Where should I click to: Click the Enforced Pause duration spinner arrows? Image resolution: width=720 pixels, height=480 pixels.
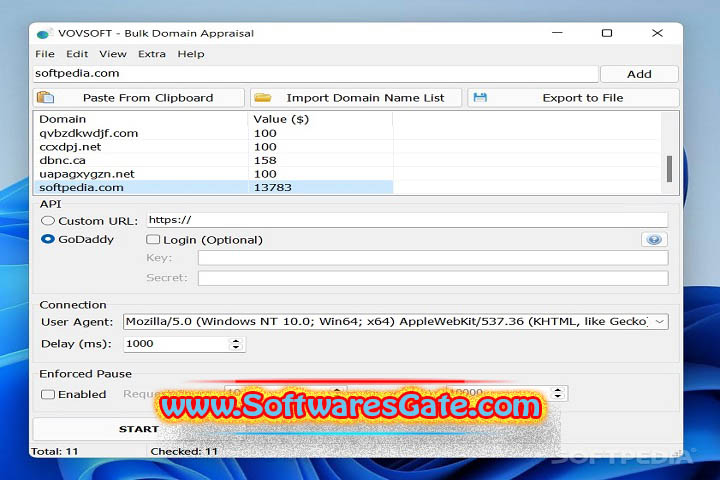click(x=558, y=393)
